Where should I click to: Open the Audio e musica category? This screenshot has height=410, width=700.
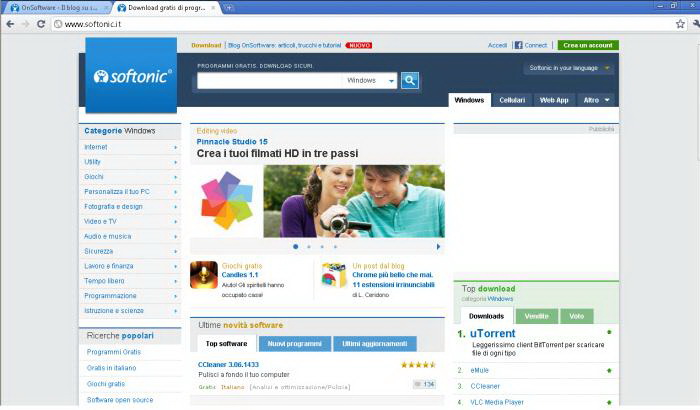tap(108, 236)
